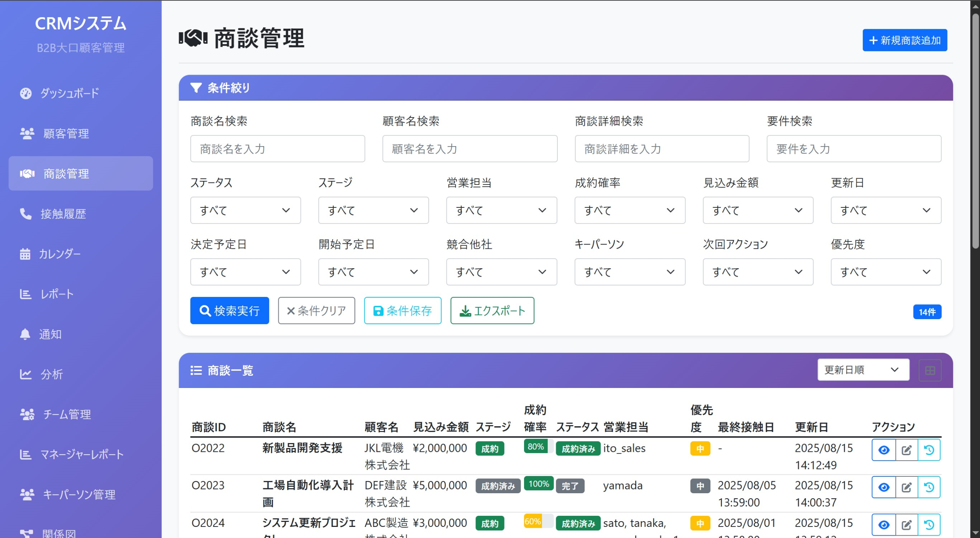This screenshot has width=980, height=538.
Task: Click the 通知 bell icon
Action: click(25, 334)
